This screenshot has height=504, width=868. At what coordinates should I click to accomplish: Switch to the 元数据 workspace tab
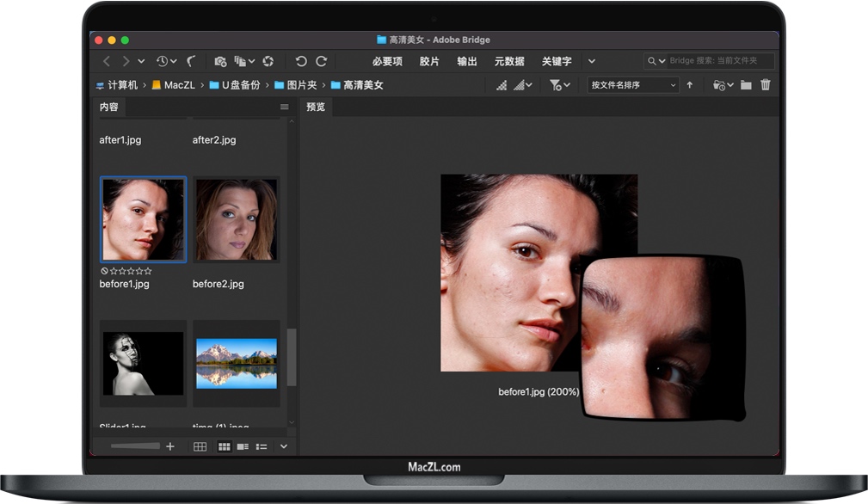(x=508, y=61)
